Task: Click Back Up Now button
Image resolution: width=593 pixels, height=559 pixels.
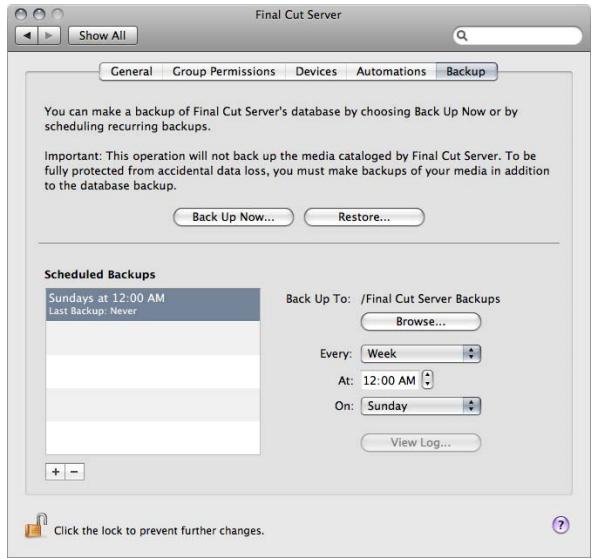Action: point(233,217)
